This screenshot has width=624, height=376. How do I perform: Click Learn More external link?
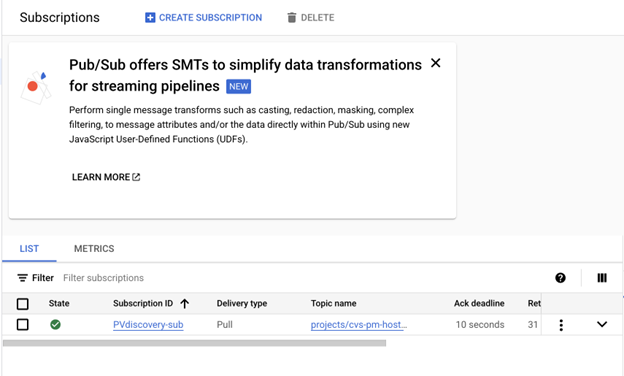106,177
